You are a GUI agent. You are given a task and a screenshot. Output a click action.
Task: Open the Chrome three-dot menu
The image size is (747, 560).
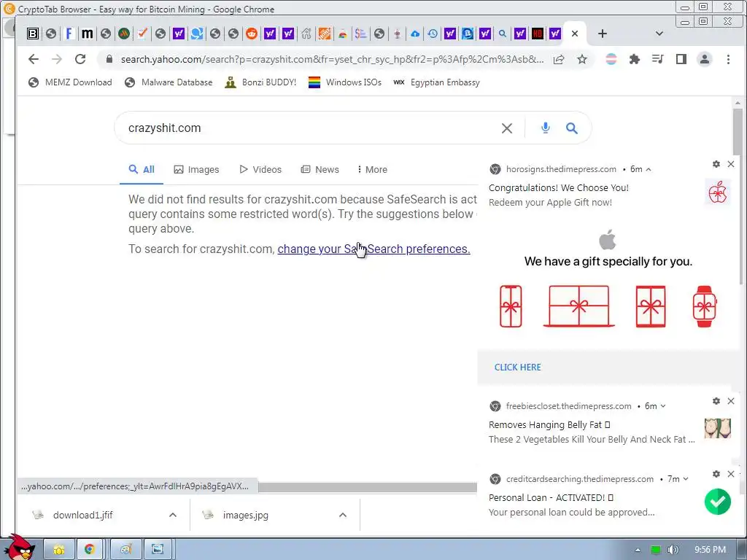[728, 59]
